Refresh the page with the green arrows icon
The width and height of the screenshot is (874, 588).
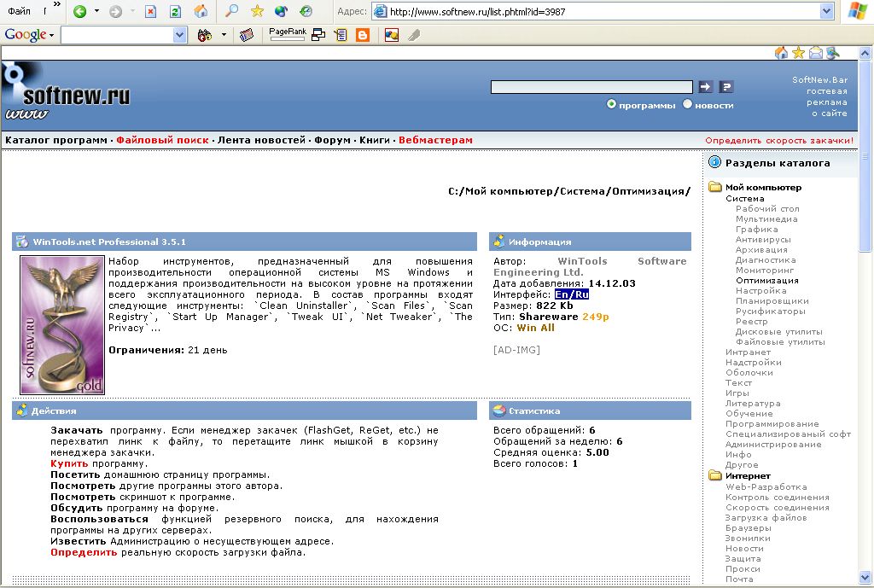[x=175, y=11]
